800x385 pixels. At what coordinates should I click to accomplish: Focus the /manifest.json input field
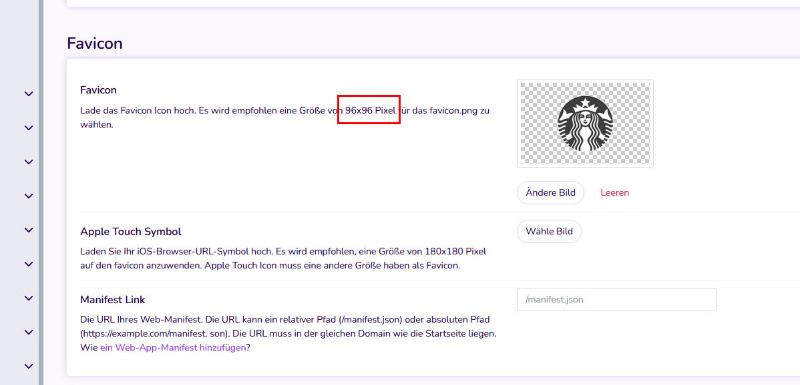[x=617, y=300]
